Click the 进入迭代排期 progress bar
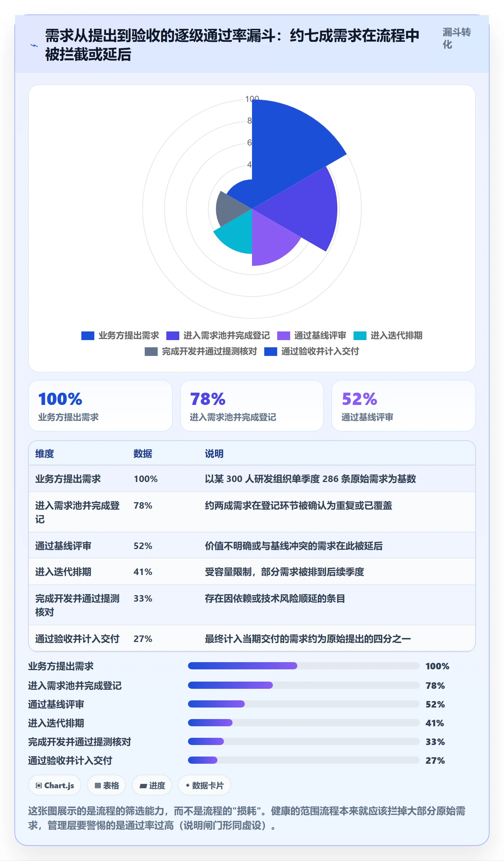 (x=304, y=723)
